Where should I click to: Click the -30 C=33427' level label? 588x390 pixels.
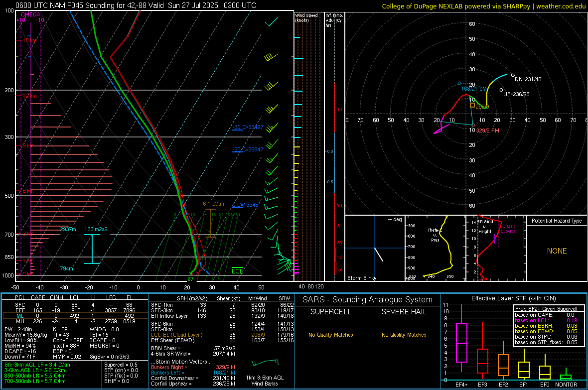[x=248, y=127]
